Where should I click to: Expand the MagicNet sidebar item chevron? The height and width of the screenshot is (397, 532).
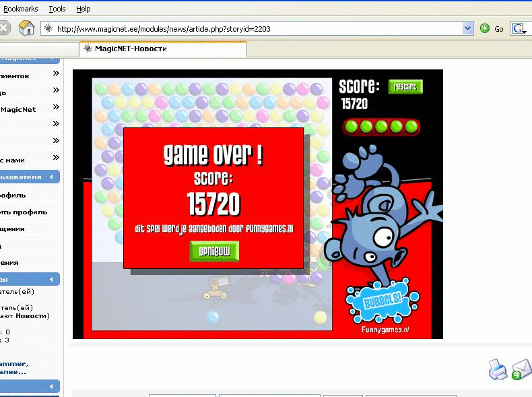tap(56, 107)
